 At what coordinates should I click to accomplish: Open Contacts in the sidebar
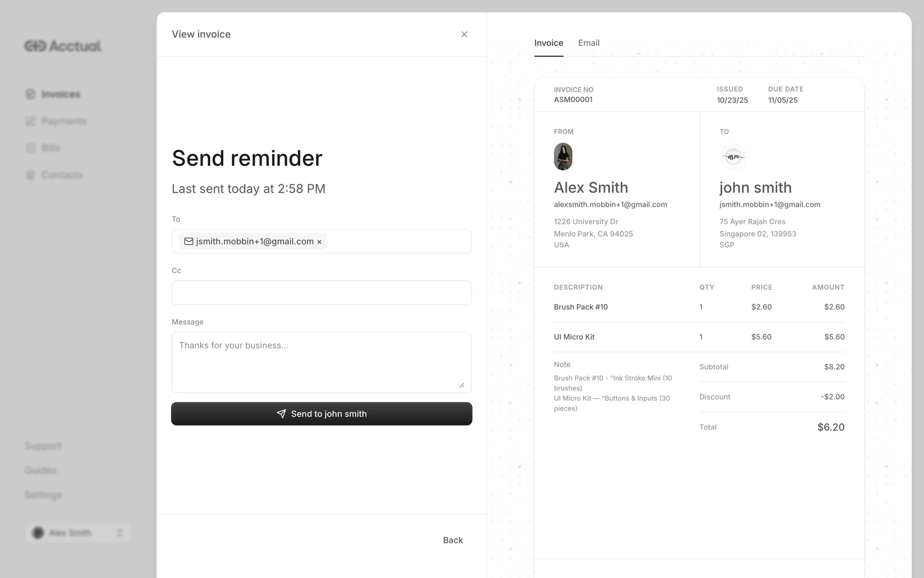62,175
